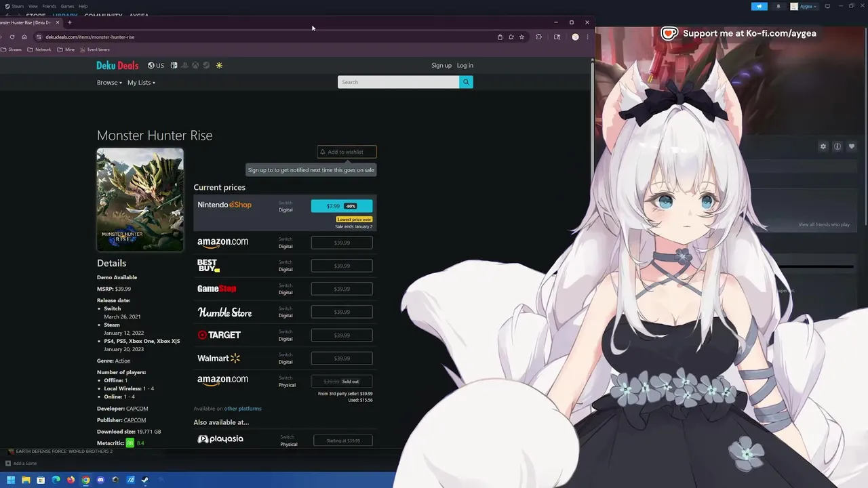Select the PlayStation platform icon
The width and height of the screenshot is (868, 488).
[x=184, y=66]
